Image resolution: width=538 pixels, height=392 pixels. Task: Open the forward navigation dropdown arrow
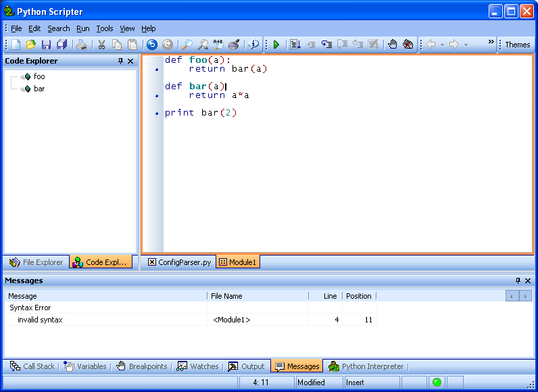(466, 45)
